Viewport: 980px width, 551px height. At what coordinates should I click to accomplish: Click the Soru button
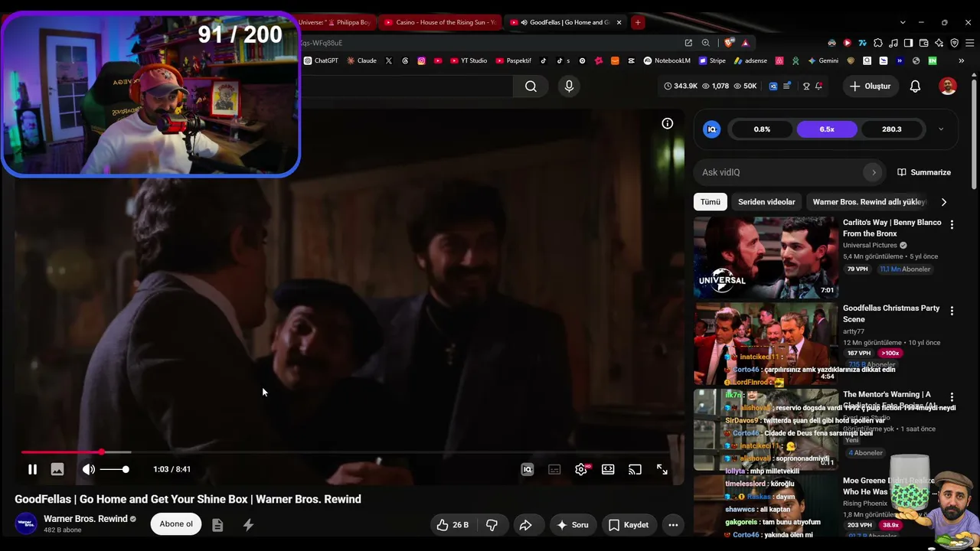[x=573, y=525]
